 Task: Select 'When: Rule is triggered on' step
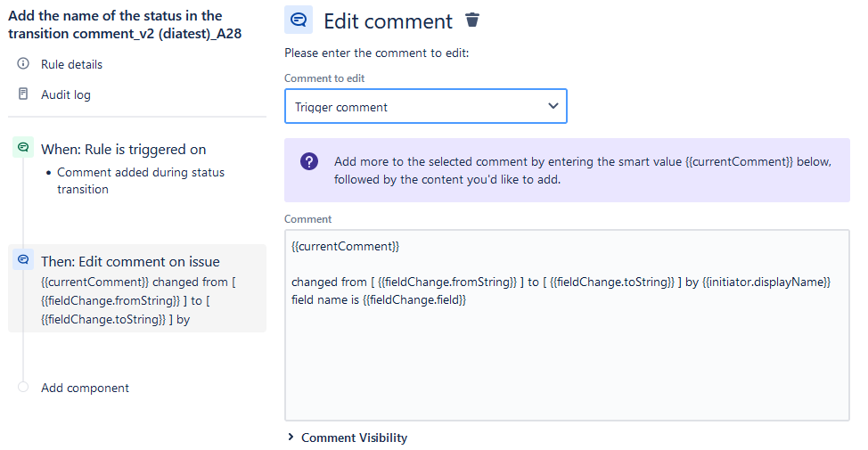123,149
